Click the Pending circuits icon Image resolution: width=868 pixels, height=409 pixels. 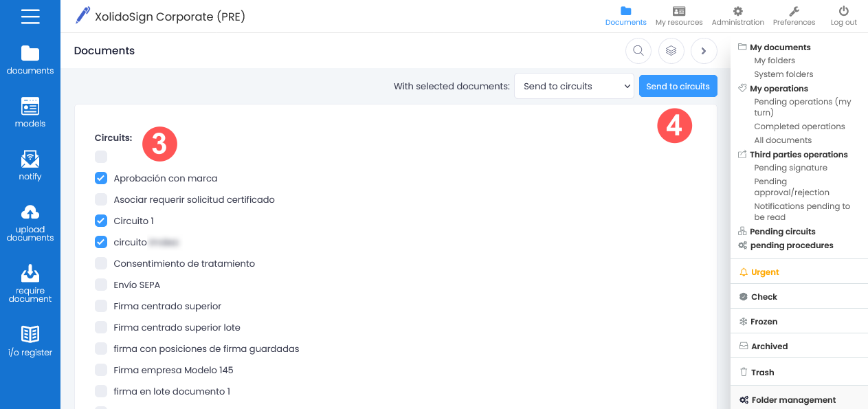tap(742, 232)
